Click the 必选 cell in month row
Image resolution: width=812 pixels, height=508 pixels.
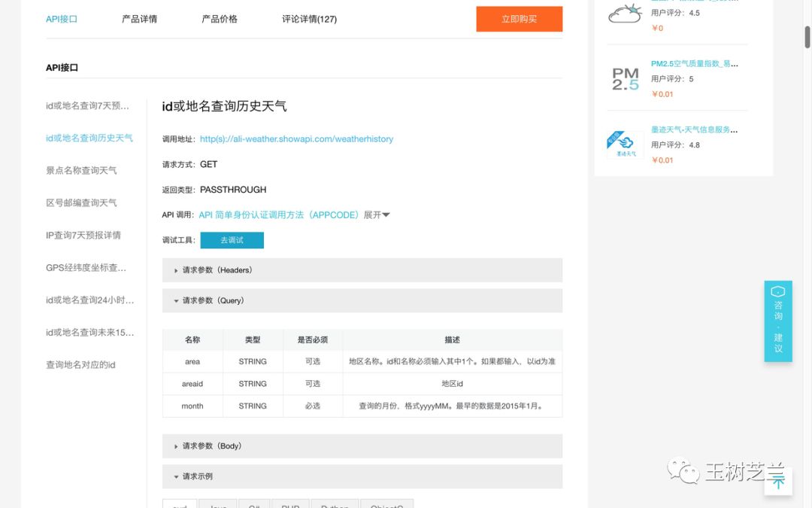(313, 406)
